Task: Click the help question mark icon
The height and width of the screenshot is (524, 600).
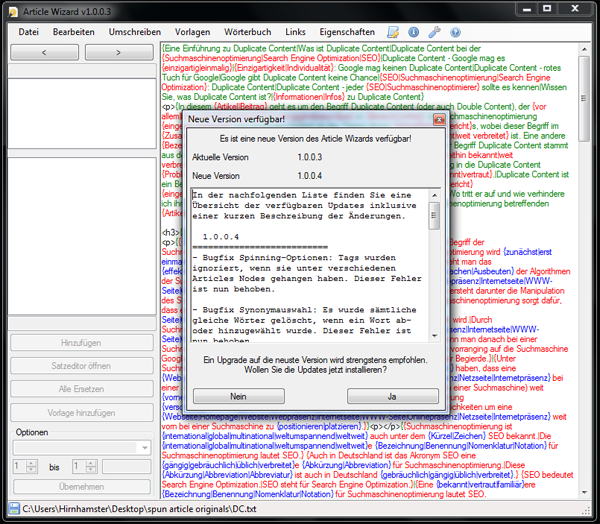Action: pyautogui.click(x=455, y=32)
